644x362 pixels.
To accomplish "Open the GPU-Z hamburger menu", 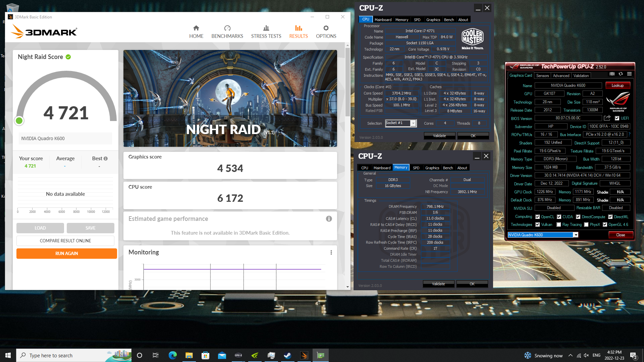I will (x=629, y=74).
